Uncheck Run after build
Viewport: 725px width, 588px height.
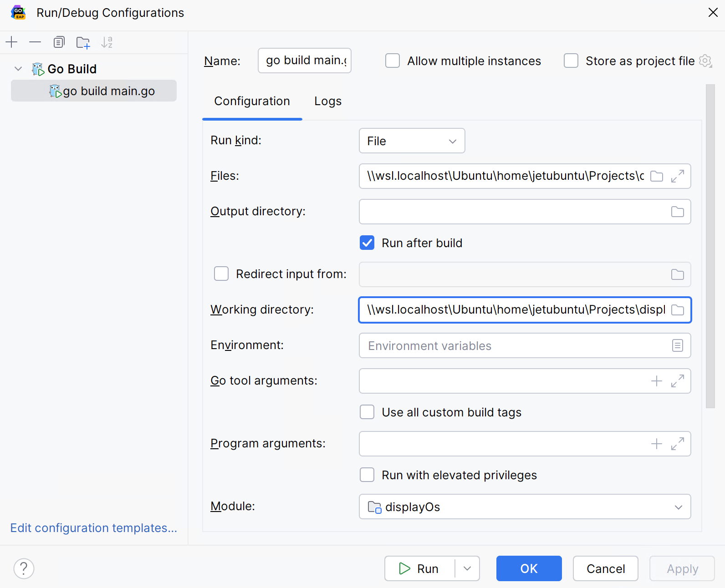pyautogui.click(x=367, y=243)
